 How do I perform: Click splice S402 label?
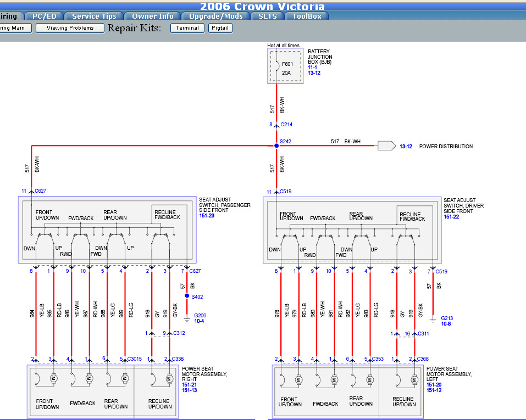pos(197,296)
